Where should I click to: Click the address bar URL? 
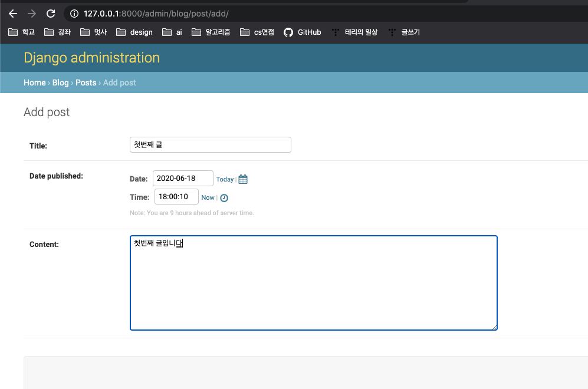[x=156, y=14]
